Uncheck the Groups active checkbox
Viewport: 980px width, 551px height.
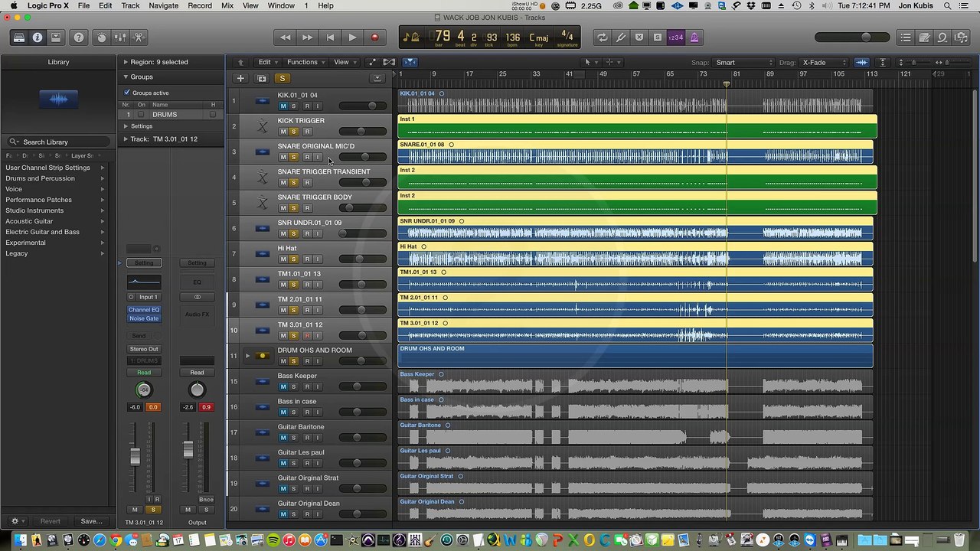click(127, 93)
